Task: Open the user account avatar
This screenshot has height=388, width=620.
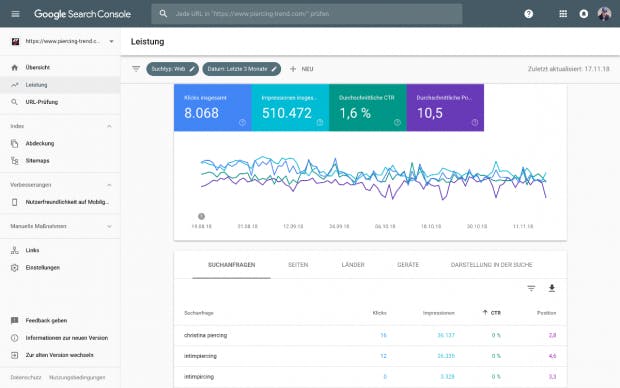Action: click(604, 14)
